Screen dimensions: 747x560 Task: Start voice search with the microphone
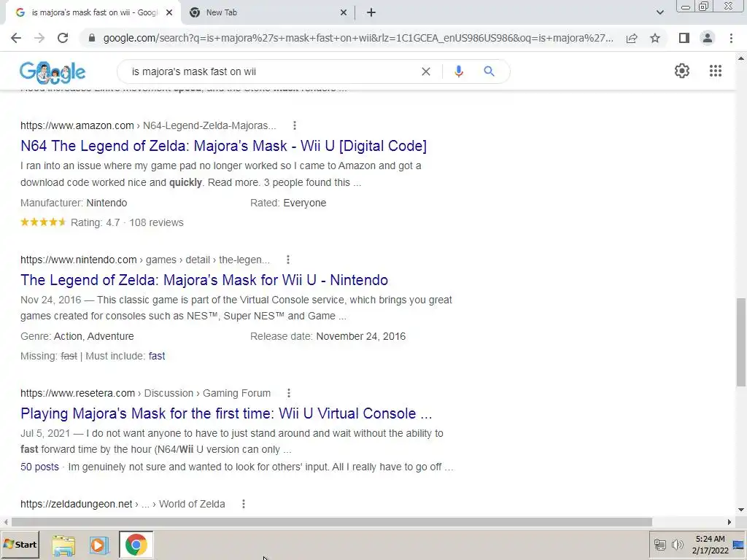coord(458,71)
